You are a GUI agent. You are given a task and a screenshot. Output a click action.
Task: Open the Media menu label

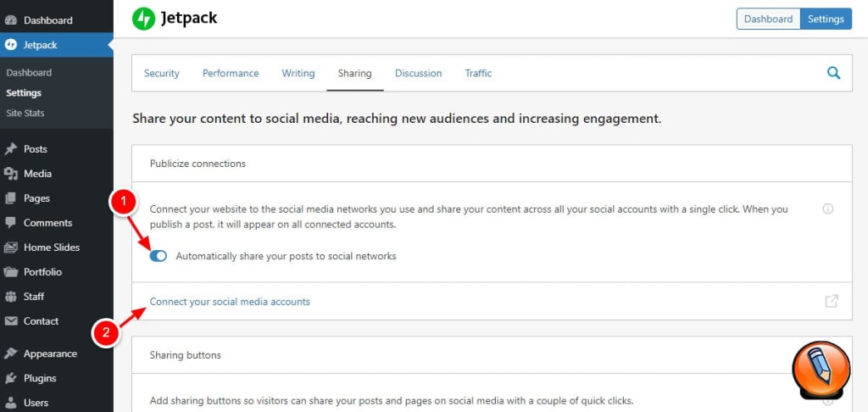[37, 174]
